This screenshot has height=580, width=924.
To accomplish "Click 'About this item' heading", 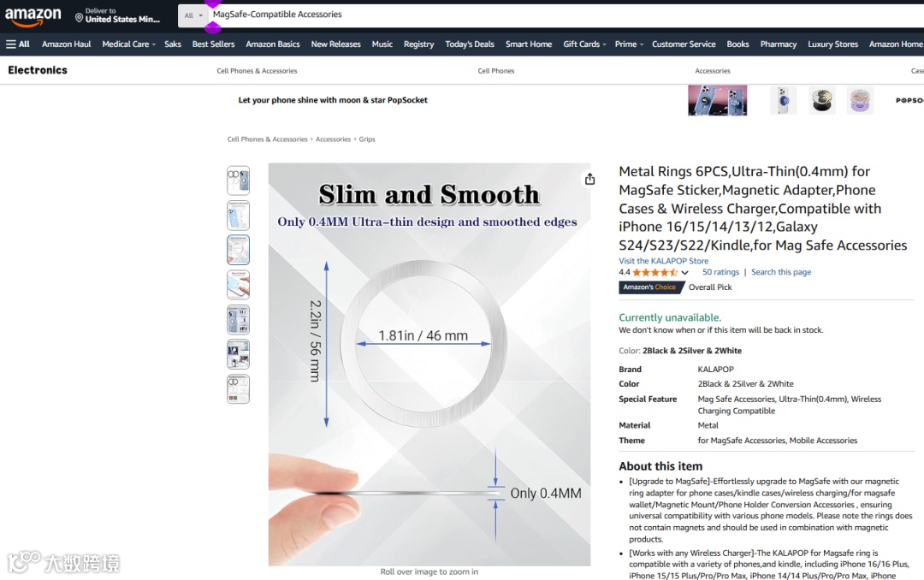I will tap(660, 465).
